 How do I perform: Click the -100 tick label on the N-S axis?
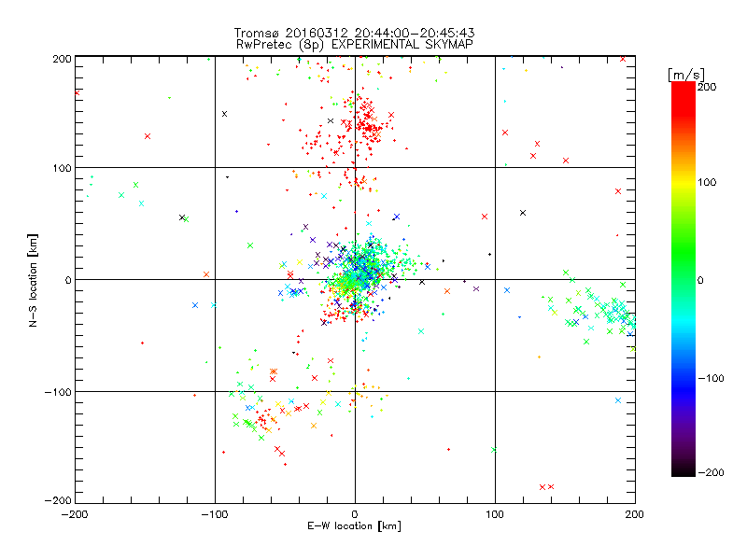click(x=58, y=392)
